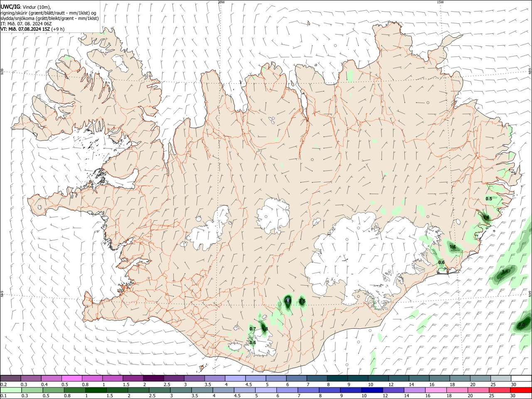Pick the 2 darkest purple swatch, upper legend row

point(153,378)
